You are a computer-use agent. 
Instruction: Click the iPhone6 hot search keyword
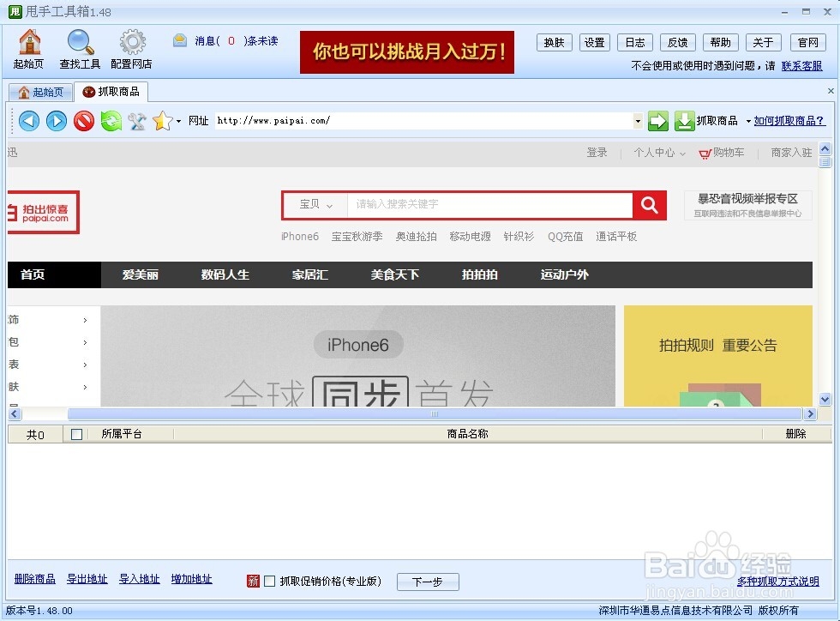tap(300, 237)
